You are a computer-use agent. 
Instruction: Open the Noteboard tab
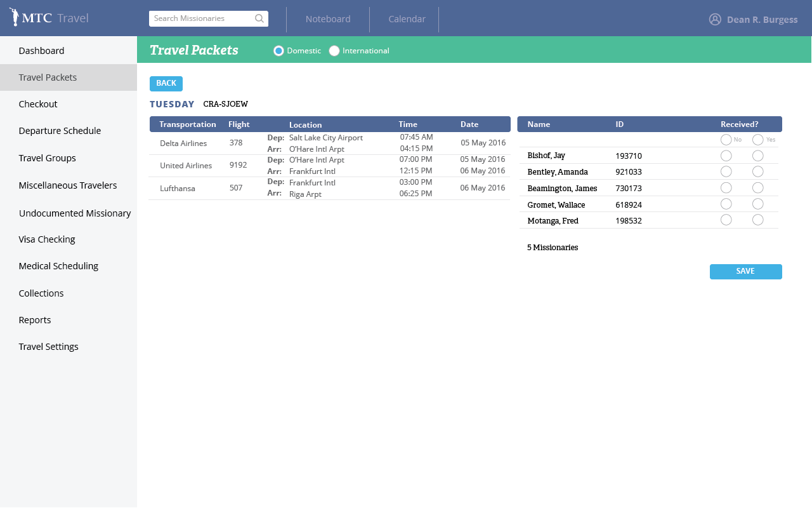(x=328, y=19)
